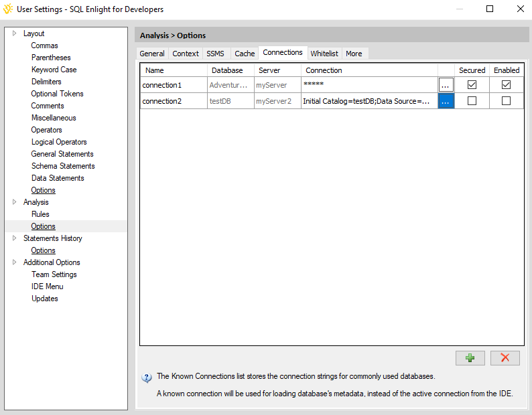
Task: Select the Connections tab
Action: [x=283, y=53]
